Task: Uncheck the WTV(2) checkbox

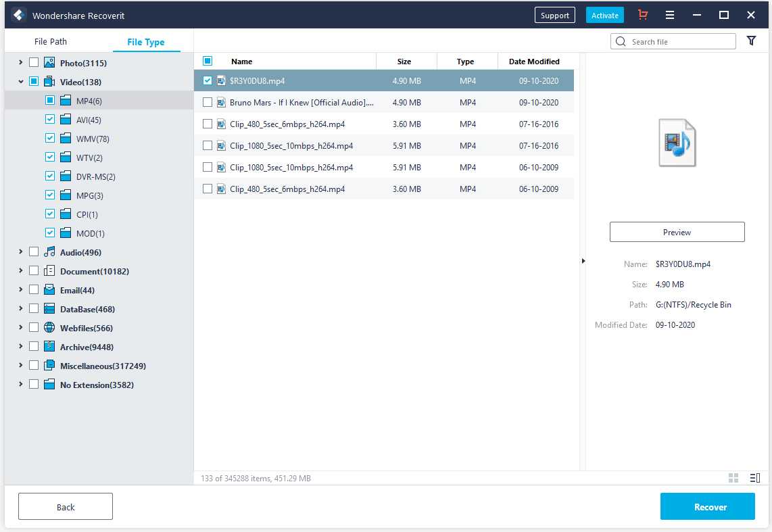Action: tap(50, 157)
